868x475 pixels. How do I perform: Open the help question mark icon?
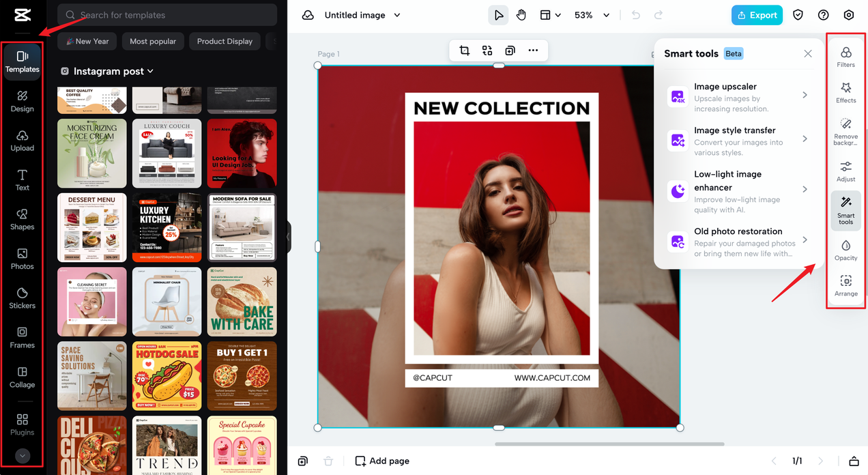pyautogui.click(x=824, y=15)
